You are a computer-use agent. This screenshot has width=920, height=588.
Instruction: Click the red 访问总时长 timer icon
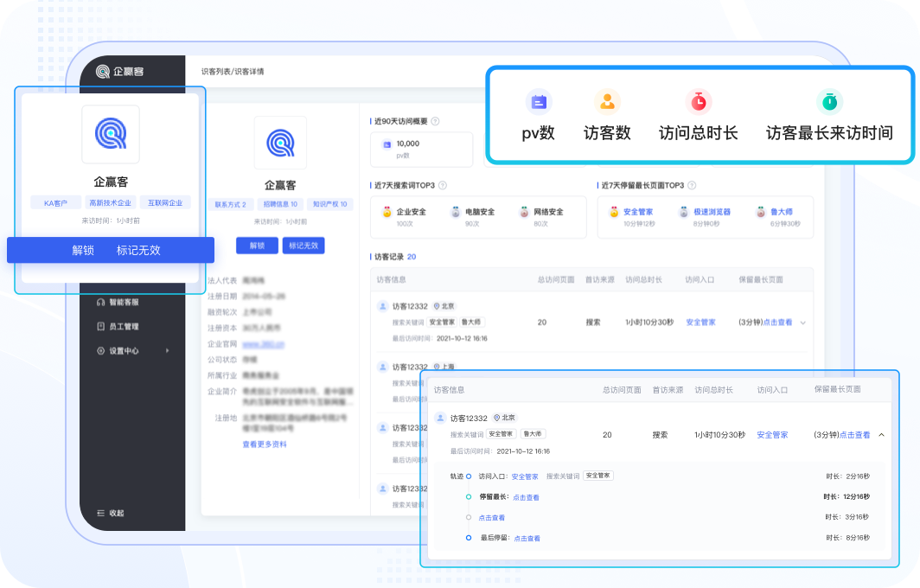click(699, 102)
